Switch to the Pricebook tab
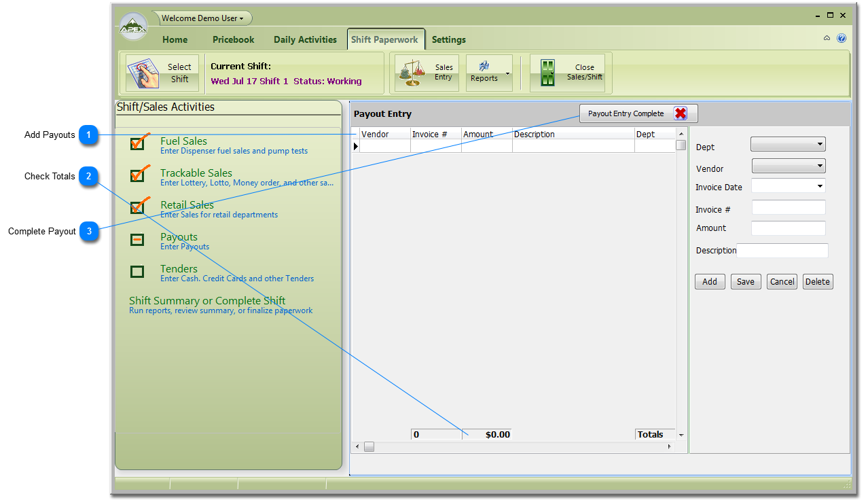This screenshot has height=500, width=868. (233, 39)
